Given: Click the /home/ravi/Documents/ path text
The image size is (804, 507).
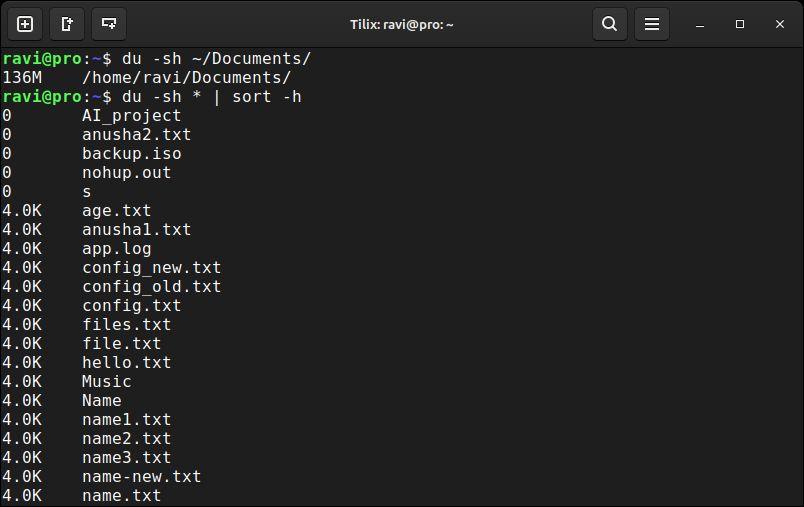Looking at the screenshot, I should coord(187,78).
